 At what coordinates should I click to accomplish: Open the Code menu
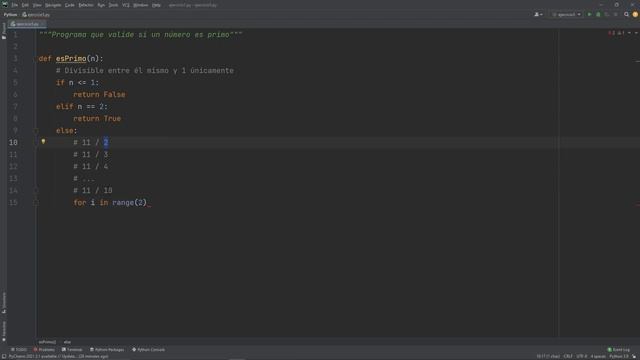[x=70, y=5]
